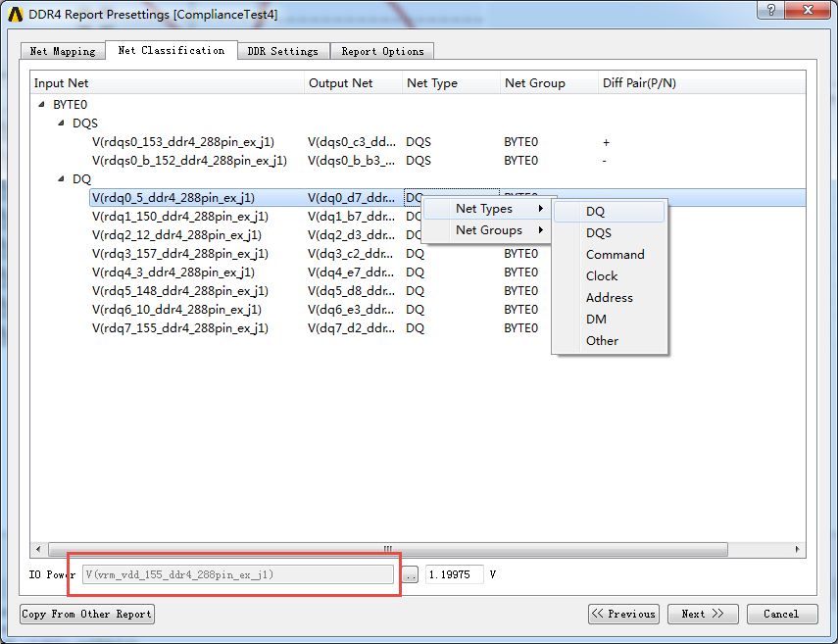Click the help question mark icon
Viewport: 838px width, 644px height.
click(771, 10)
